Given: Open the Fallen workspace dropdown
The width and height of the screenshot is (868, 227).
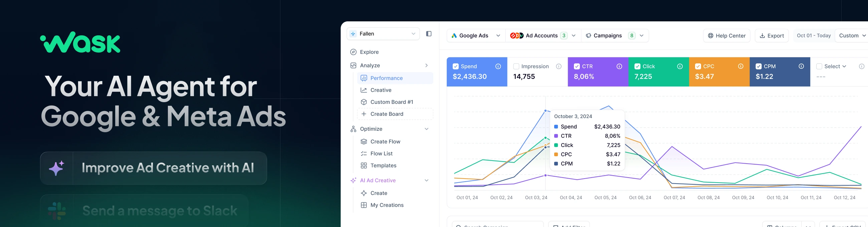Looking at the screenshot, I should pos(383,34).
